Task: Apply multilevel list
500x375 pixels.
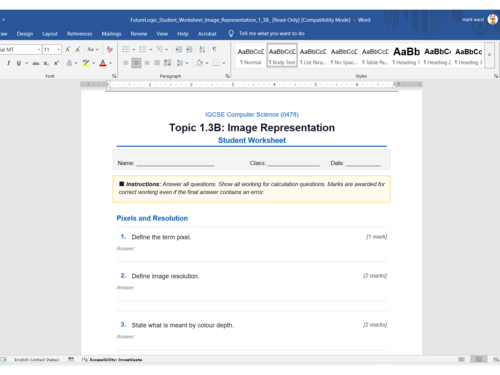Action: [160, 50]
